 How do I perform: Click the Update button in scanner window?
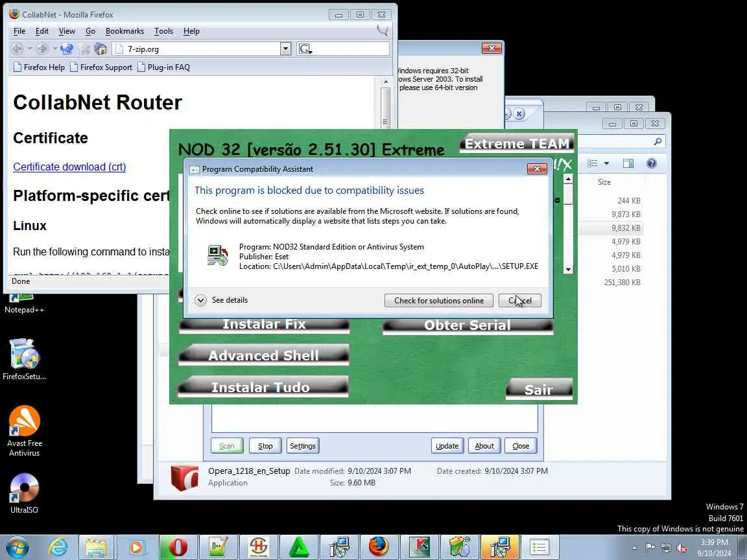447,446
